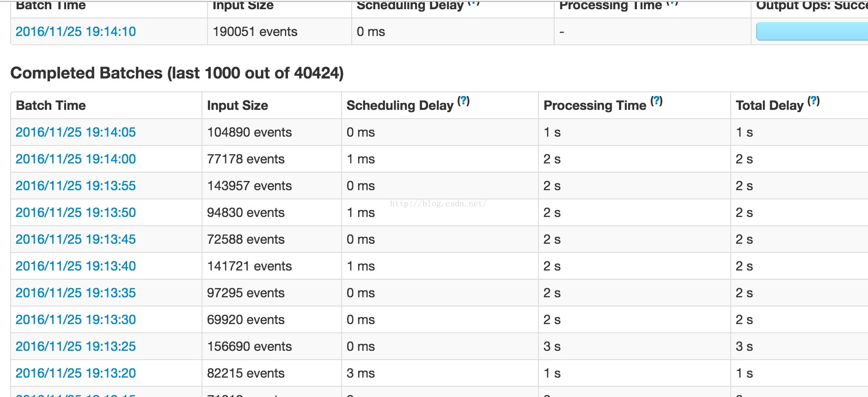Viewport: 868px width, 397px height.
Task: Click the Total Delay column header text
Action: click(x=770, y=105)
